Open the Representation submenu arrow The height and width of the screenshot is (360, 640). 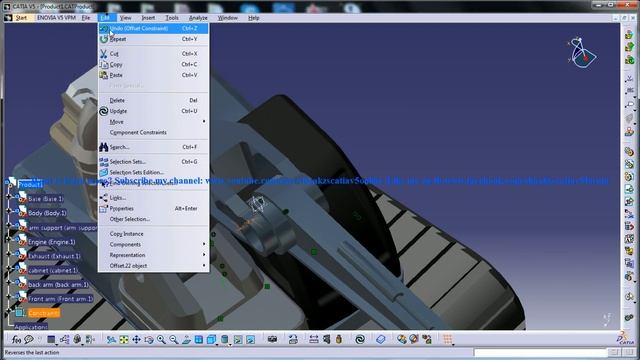pyautogui.click(x=204, y=255)
